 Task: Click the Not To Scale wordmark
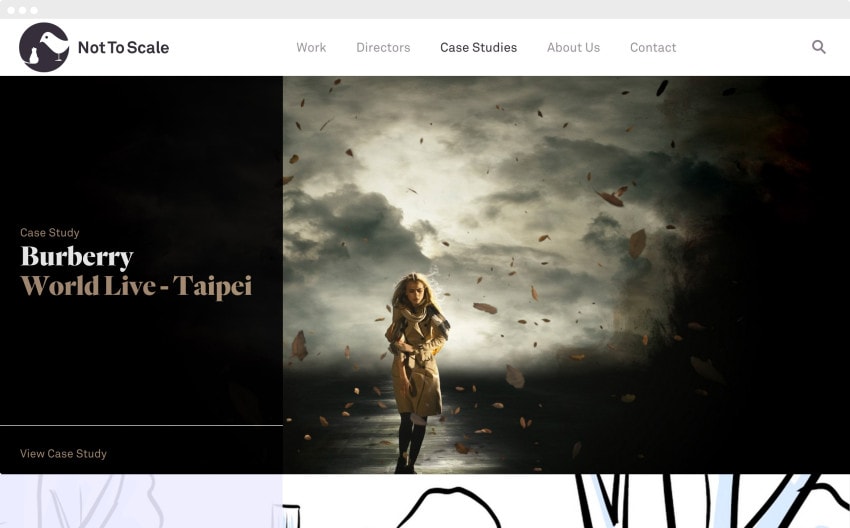pyautogui.click(x=124, y=48)
